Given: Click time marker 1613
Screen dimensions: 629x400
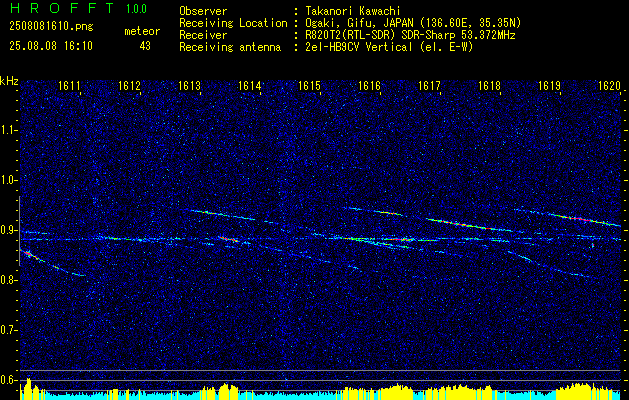Looking at the screenshot, I should click(189, 85).
